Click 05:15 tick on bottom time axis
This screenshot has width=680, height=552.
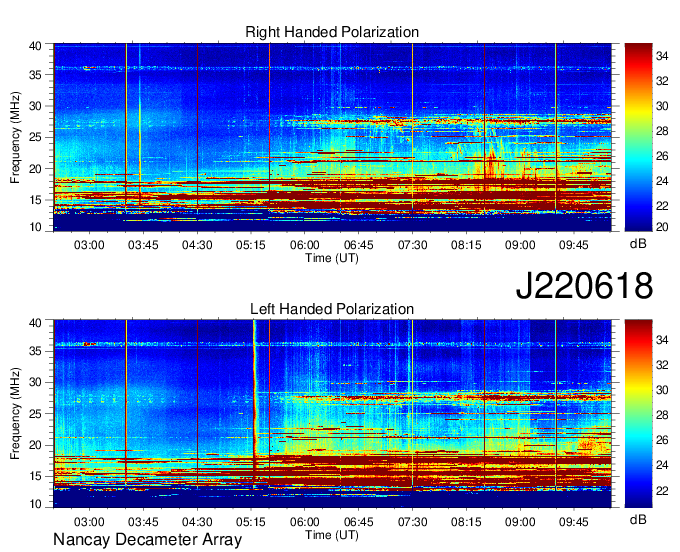tap(251, 522)
